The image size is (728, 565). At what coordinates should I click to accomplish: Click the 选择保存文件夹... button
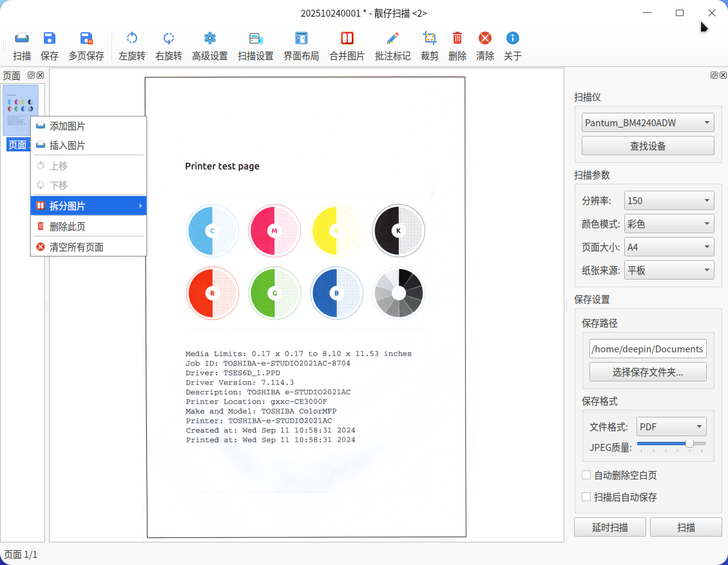(647, 372)
